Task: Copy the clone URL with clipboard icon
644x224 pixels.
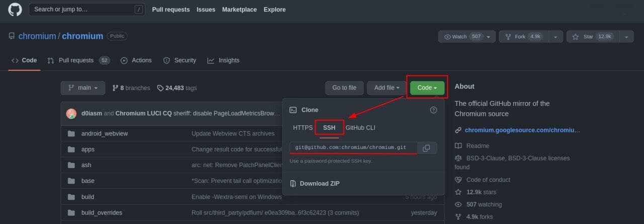Action: point(427,148)
